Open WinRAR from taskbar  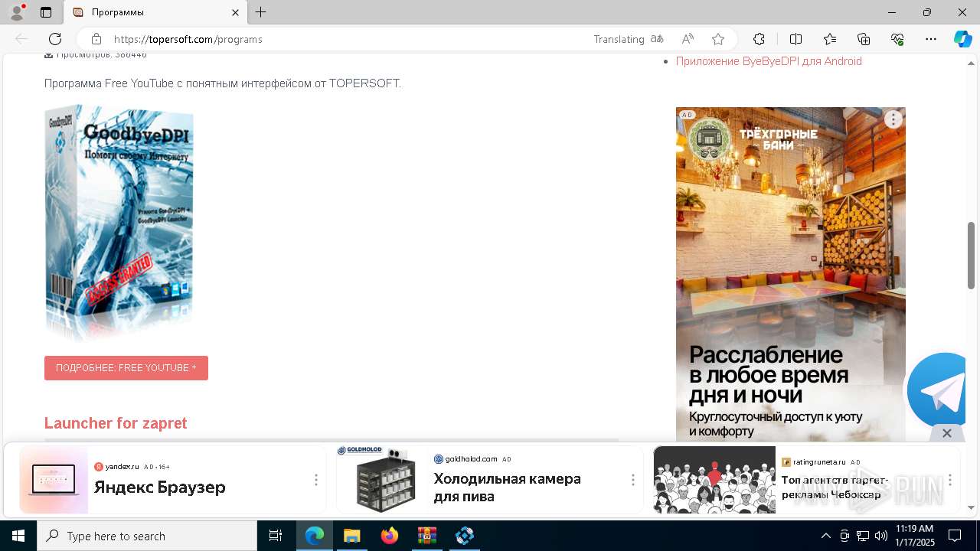tap(426, 536)
